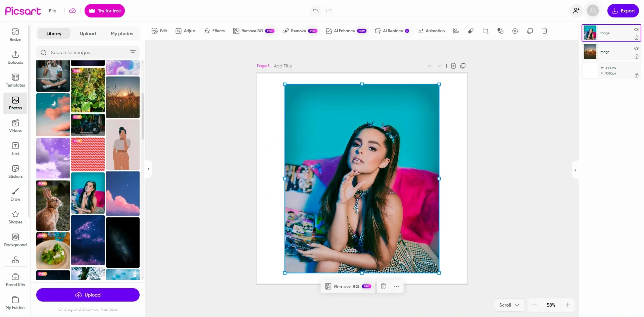Viewport: 644px width, 317px height.
Task: Open the Videos panel
Action: 15,126
